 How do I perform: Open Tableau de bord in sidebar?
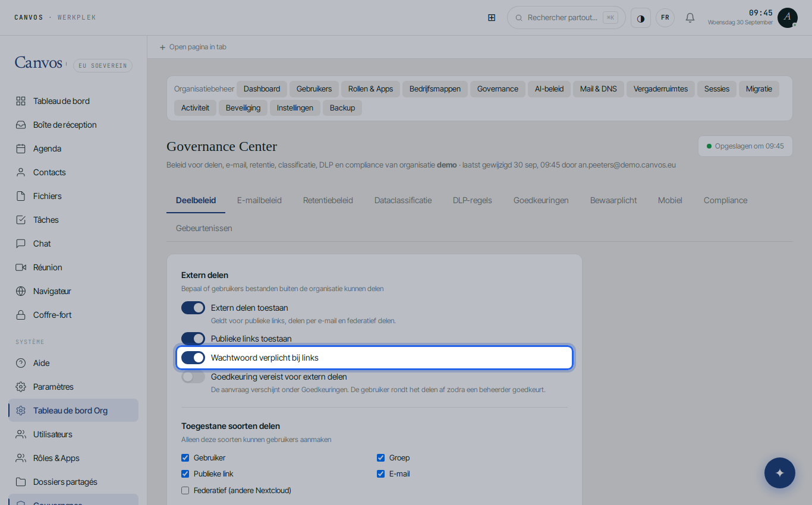pyautogui.click(x=74, y=101)
